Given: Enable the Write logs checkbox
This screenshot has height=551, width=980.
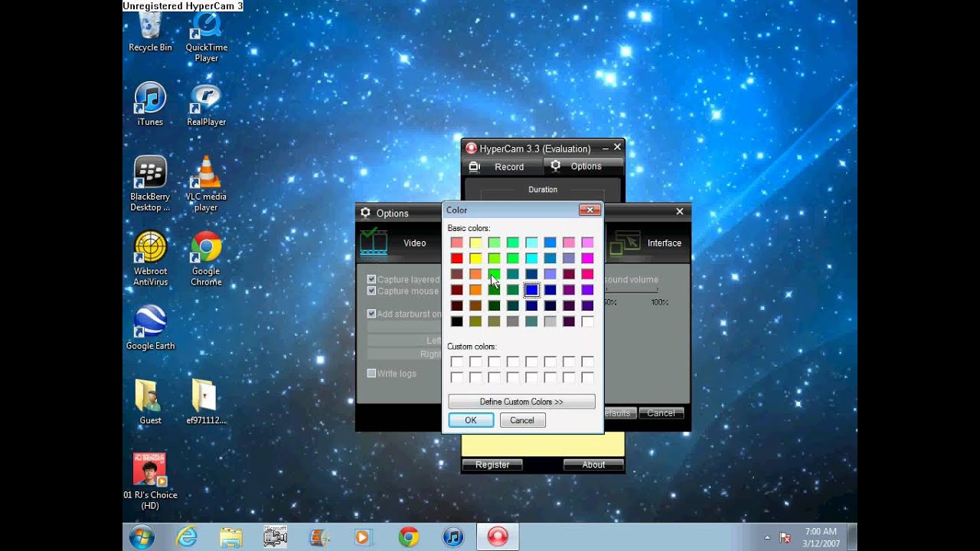Looking at the screenshot, I should pos(371,373).
